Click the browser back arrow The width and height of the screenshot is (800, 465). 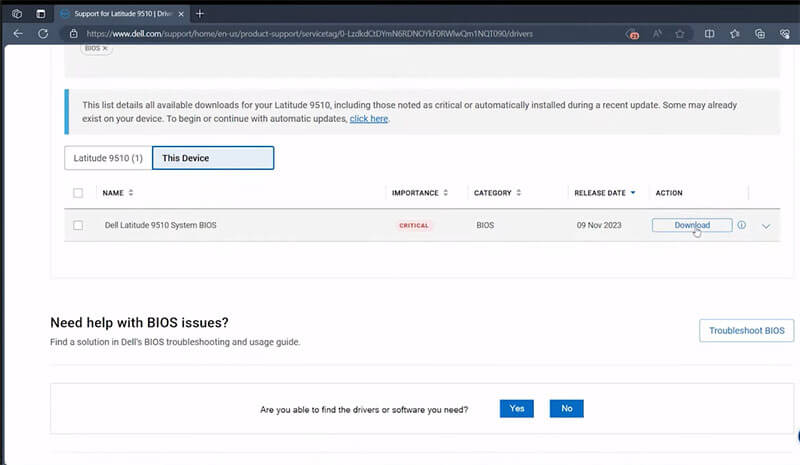pyautogui.click(x=18, y=34)
